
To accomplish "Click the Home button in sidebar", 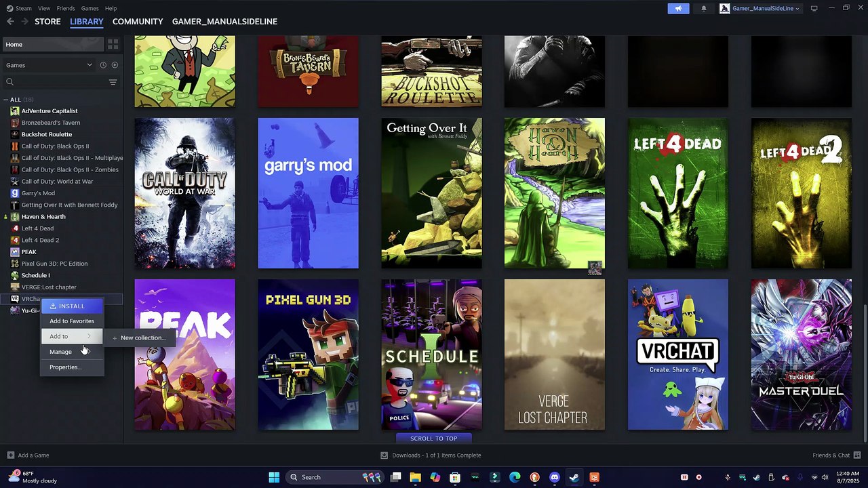I will coord(53,44).
